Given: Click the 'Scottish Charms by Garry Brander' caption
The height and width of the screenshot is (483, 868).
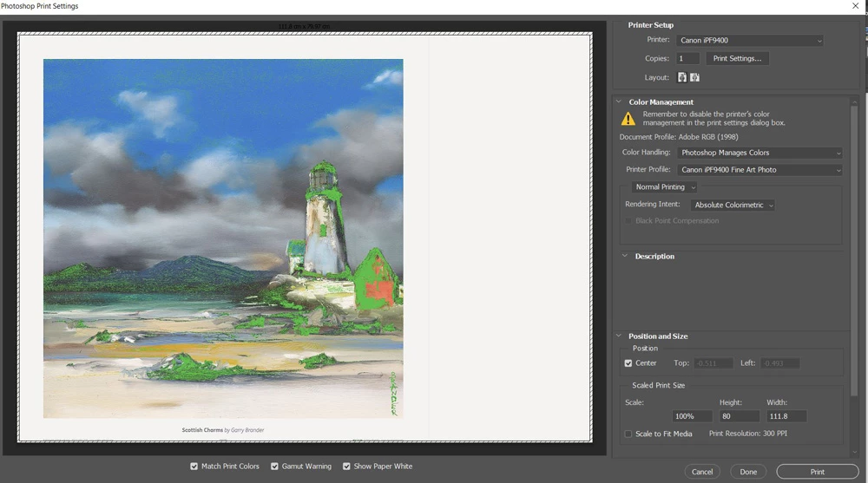Looking at the screenshot, I should pos(223,430).
